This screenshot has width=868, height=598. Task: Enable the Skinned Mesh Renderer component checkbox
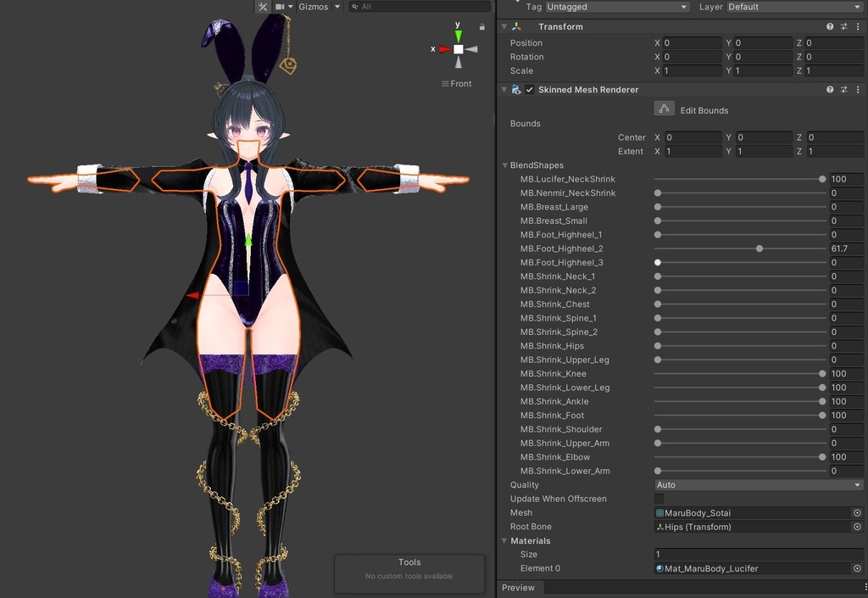(529, 89)
